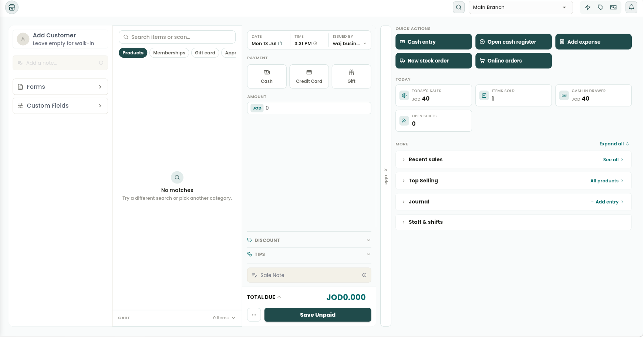The image size is (644, 337).
Task: Click the Add expense button
Action: point(593,42)
